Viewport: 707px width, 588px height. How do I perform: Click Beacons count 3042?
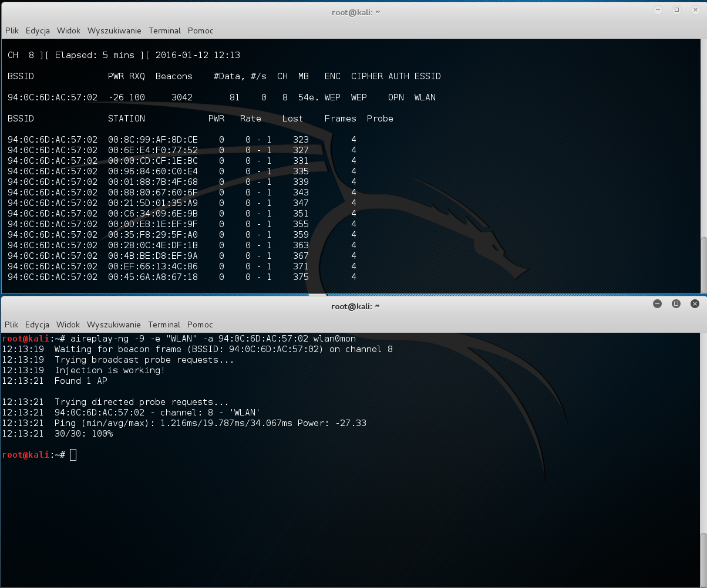click(x=182, y=97)
